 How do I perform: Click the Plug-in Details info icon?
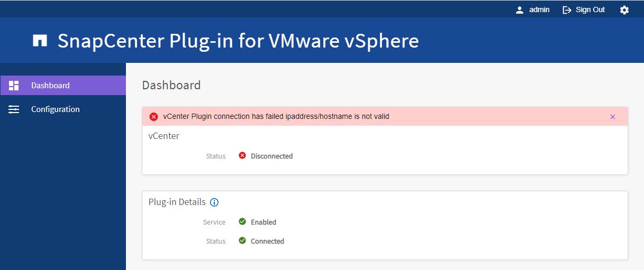point(214,202)
